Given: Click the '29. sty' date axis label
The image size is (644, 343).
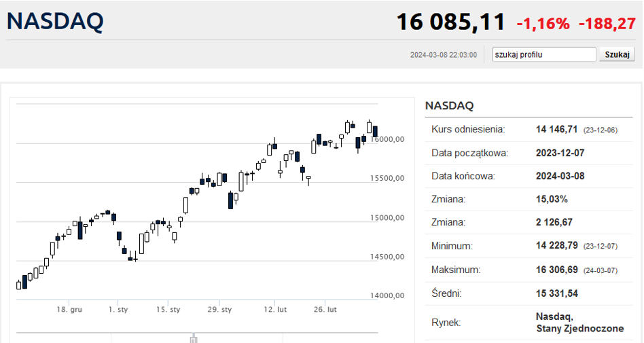Looking at the screenshot, I should [219, 309].
